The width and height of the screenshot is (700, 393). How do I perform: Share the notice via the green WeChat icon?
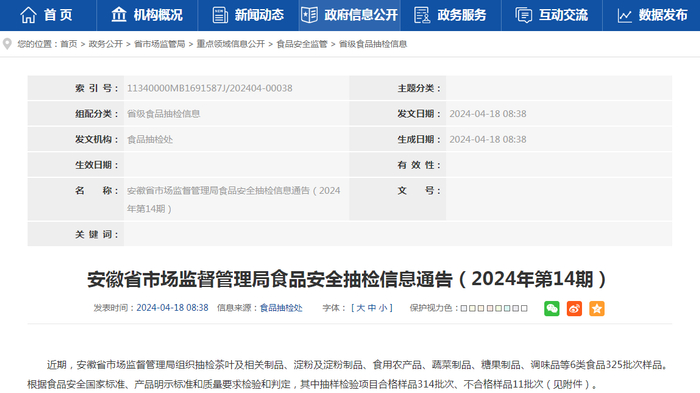coord(552,309)
